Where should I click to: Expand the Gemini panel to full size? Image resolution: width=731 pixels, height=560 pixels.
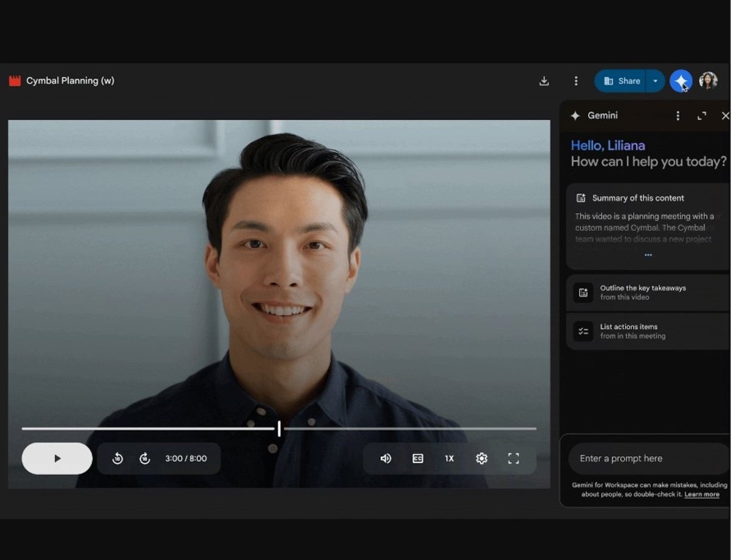(x=702, y=116)
